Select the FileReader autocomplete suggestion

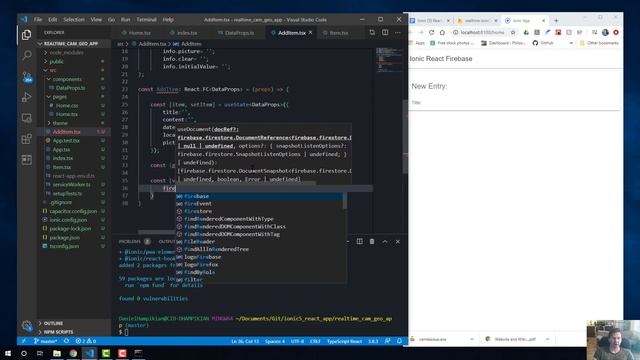point(259,242)
